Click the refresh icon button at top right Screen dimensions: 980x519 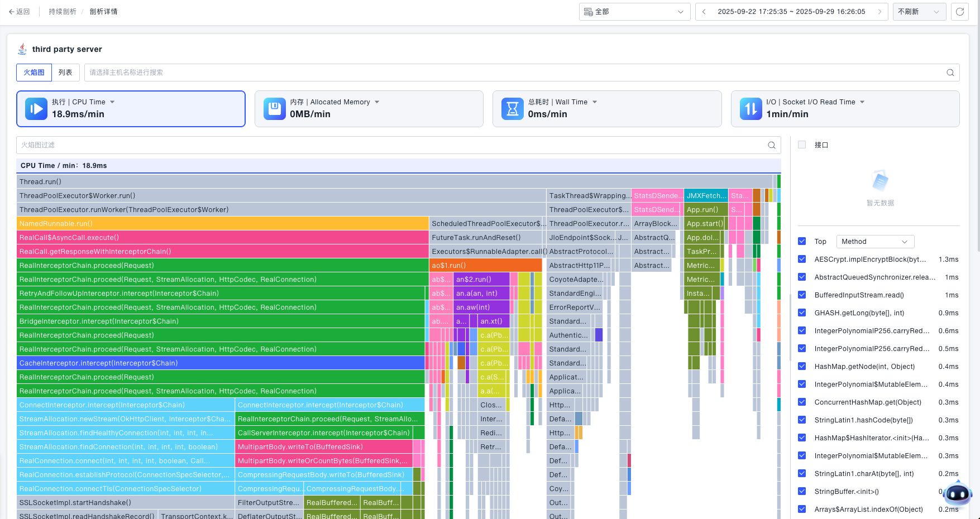coord(959,12)
